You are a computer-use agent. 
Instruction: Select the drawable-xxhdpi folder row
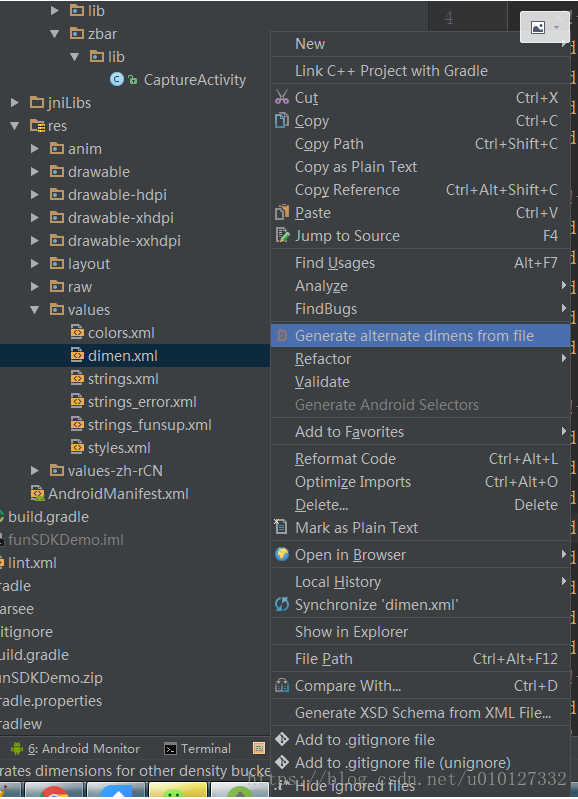click(135, 241)
